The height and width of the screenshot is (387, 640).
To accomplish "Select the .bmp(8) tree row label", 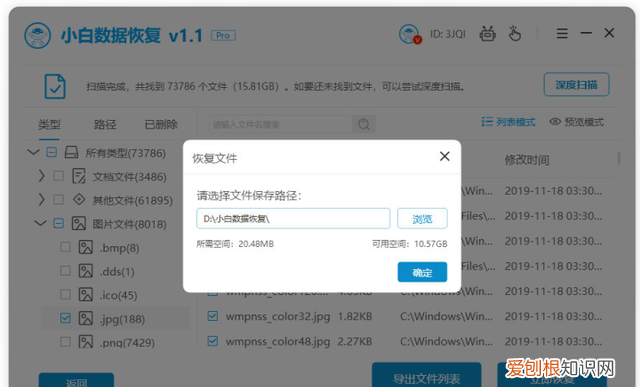I will click(x=119, y=248).
